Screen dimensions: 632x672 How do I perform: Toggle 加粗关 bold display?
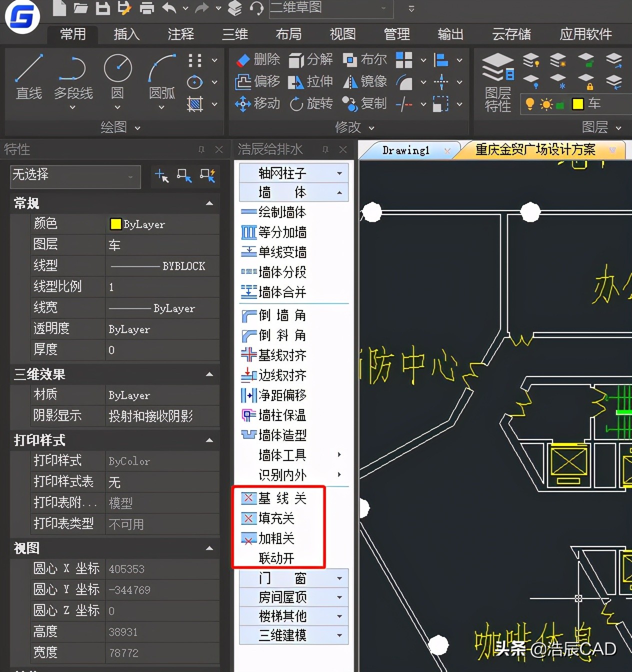pyautogui.click(x=268, y=538)
